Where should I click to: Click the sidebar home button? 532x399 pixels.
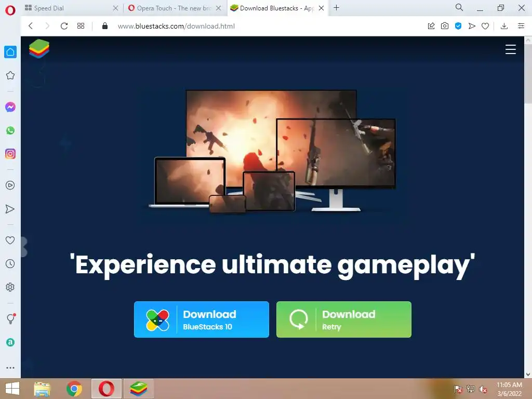(10, 52)
